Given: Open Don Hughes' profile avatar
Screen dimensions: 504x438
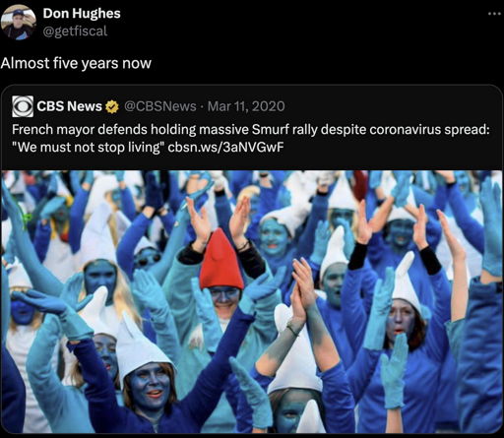Looking at the screenshot, I should click(18, 23).
